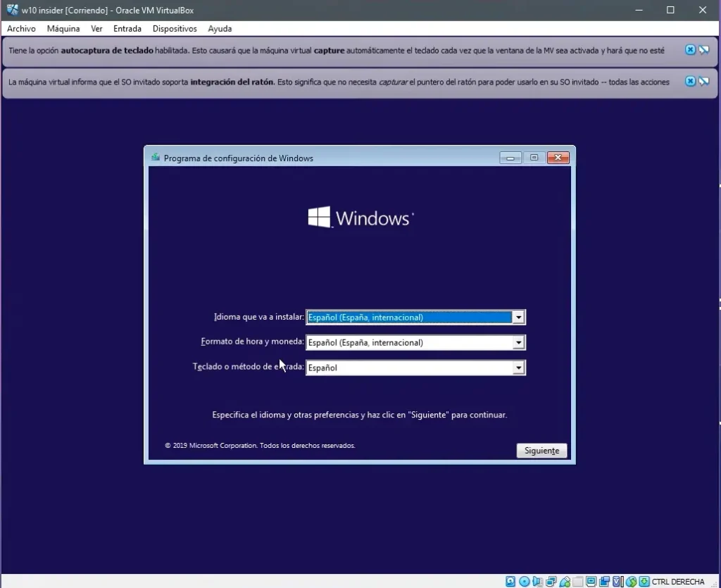Click the network adapters status icon
This screenshot has width=721, height=588.
coord(551,582)
